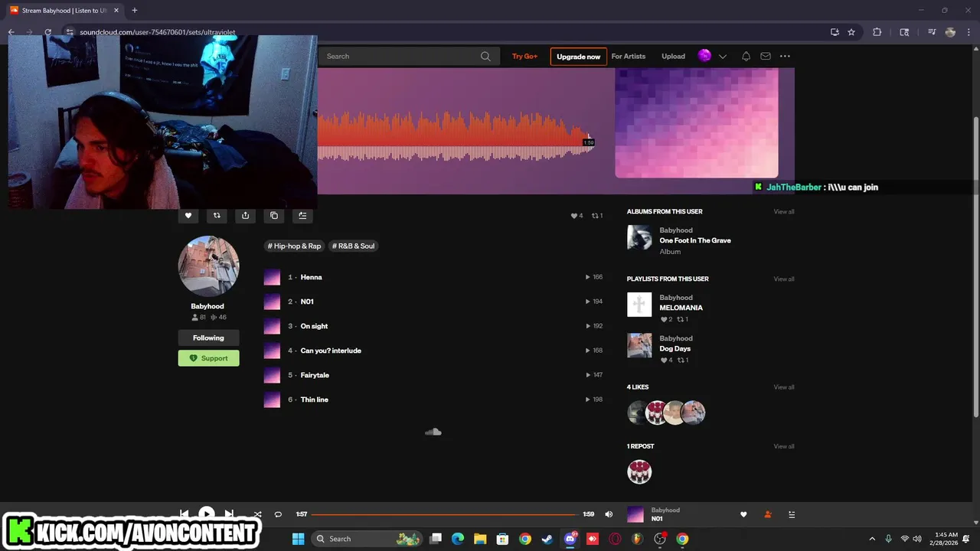
Task: Click the Upgrade now button
Action: 578,57
